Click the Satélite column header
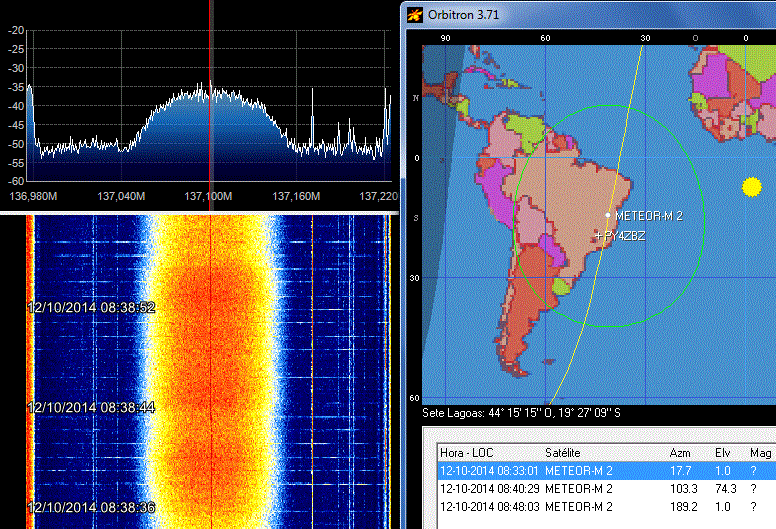This screenshot has width=776, height=529. pos(563,453)
